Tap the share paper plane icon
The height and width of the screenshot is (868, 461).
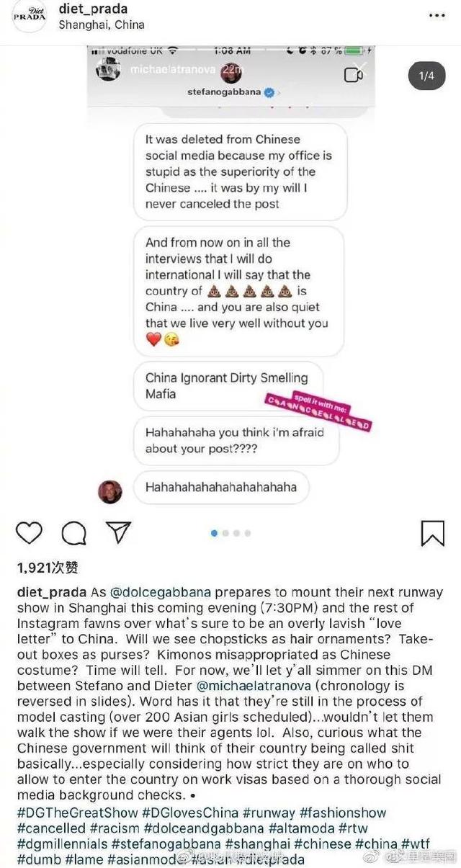pyautogui.click(x=117, y=532)
